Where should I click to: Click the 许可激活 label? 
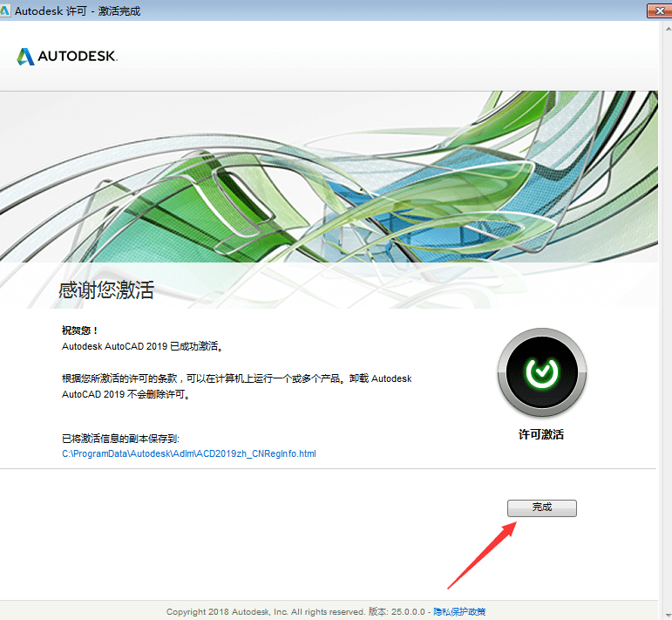[541, 434]
